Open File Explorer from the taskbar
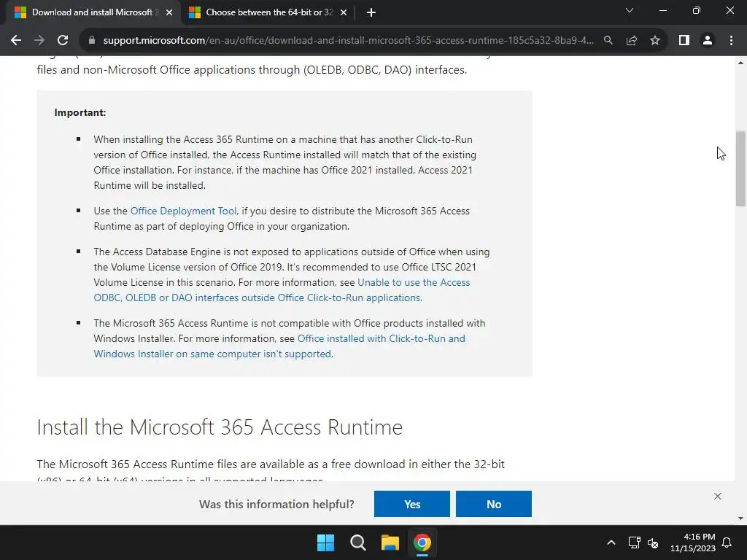This screenshot has height=560, width=747. point(390,542)
